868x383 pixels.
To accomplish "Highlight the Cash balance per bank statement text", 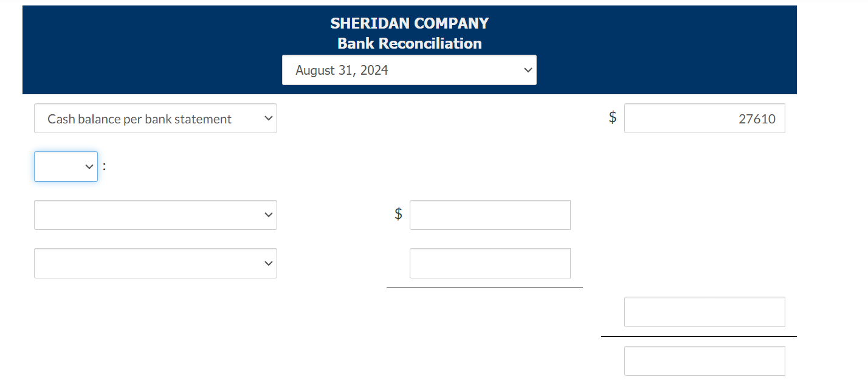I will point(139,119).
